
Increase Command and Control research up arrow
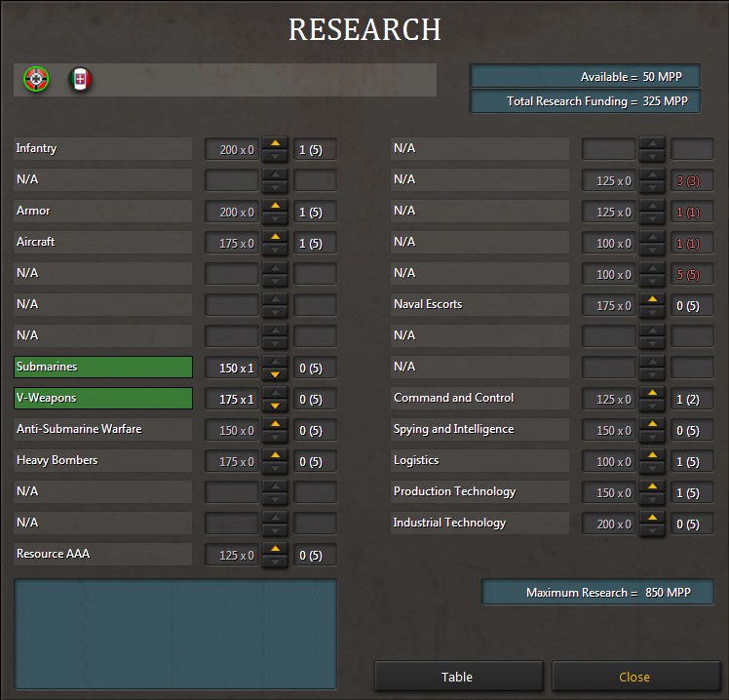pyautogui.click(x=653, y=393)
